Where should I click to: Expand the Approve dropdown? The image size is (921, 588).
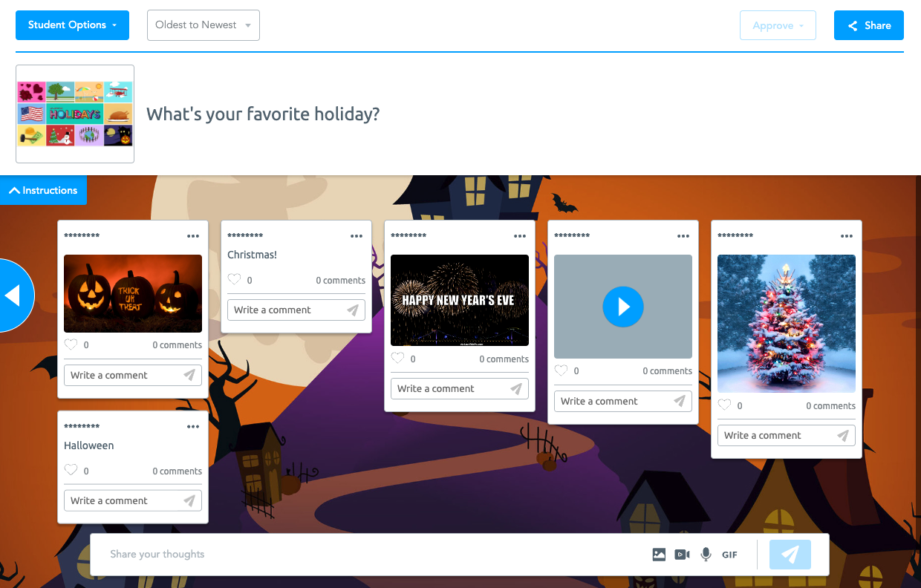pos(778,25)
